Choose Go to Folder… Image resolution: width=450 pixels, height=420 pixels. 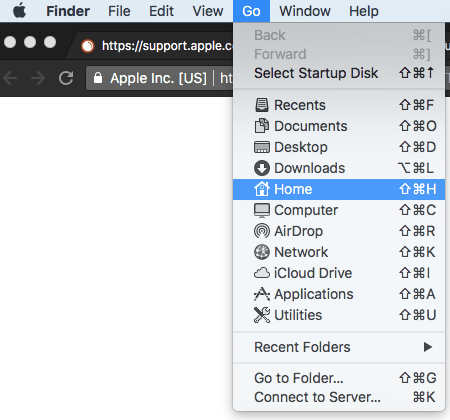[339, 378]
